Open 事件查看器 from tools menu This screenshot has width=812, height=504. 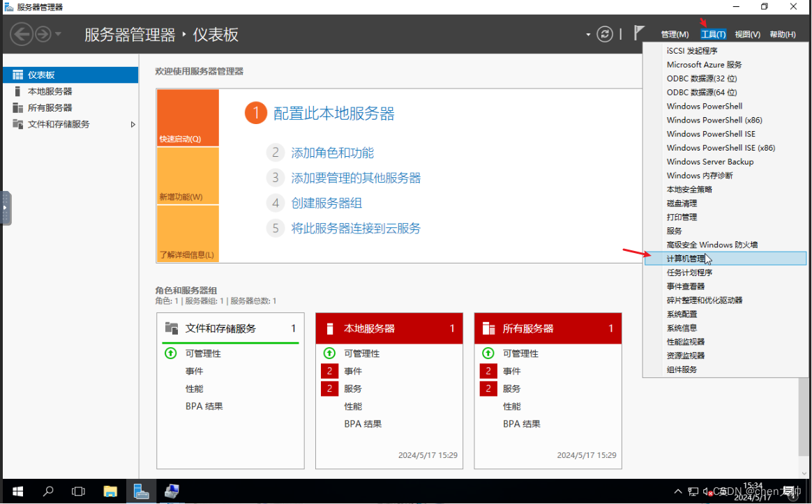click(725, 286)
